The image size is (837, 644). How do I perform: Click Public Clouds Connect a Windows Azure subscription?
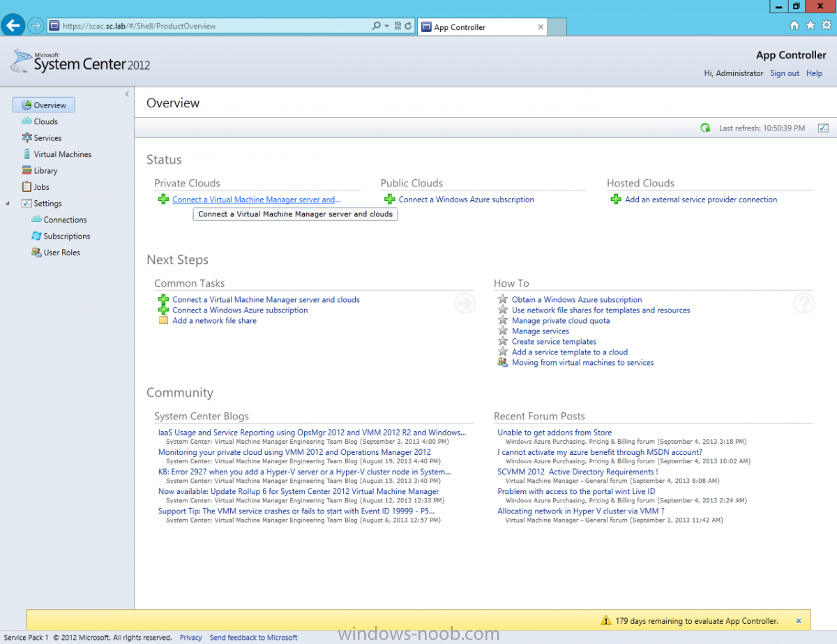click(467, 200)
